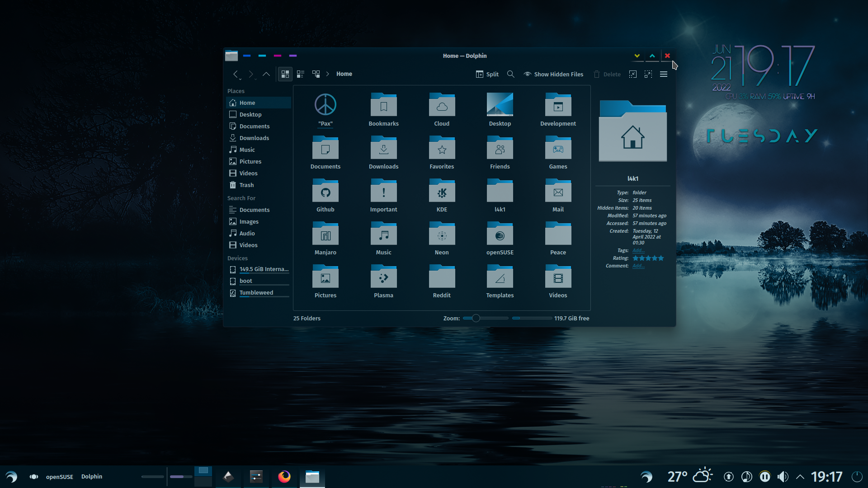Select the Videos folder in file grid

[558, 277]
